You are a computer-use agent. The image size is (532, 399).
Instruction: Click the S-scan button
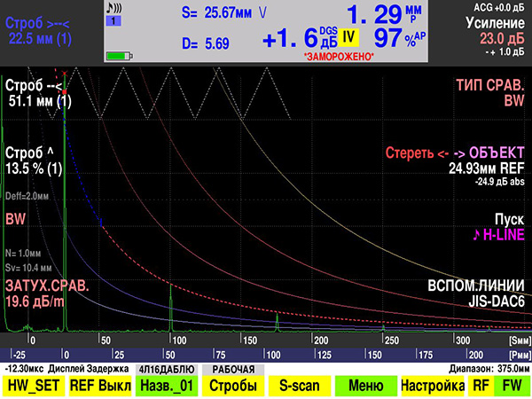(x=300, y=386)
